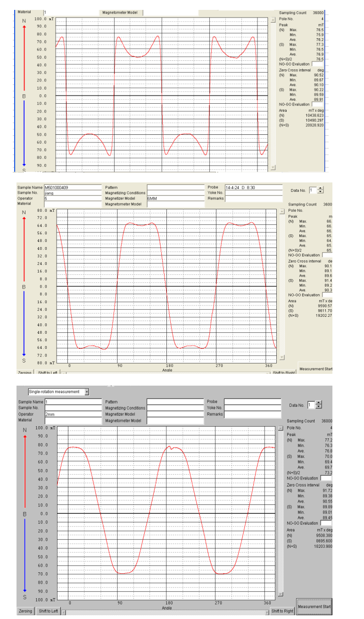Click scroll-down arrow of top screenshot's graph scrollbar
The height and width of the screenshot is (619, 364).
272,167
